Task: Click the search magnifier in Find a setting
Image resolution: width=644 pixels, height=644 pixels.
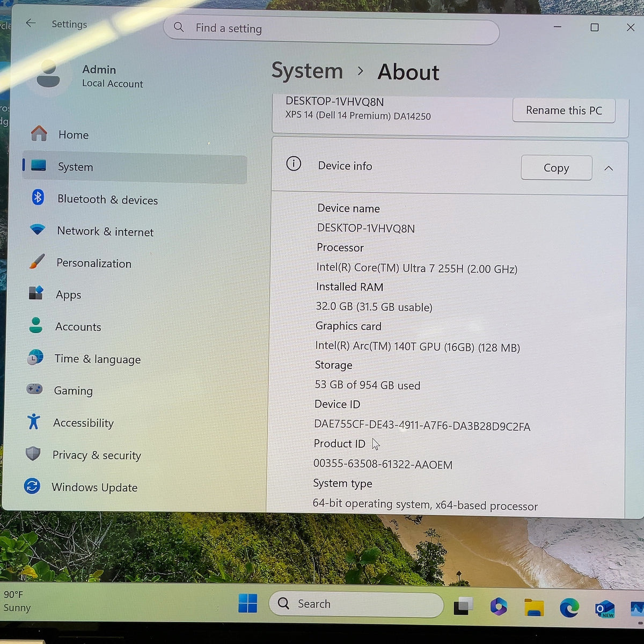Action: (179, 27)
